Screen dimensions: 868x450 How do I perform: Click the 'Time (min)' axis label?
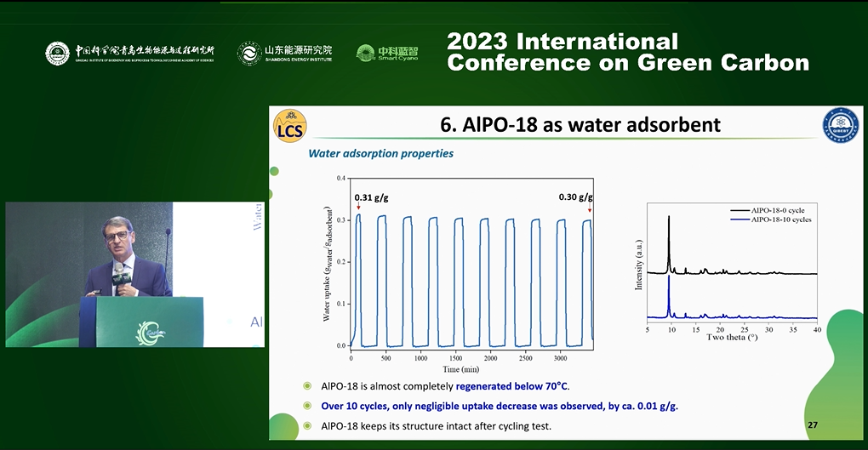point(460,369)
